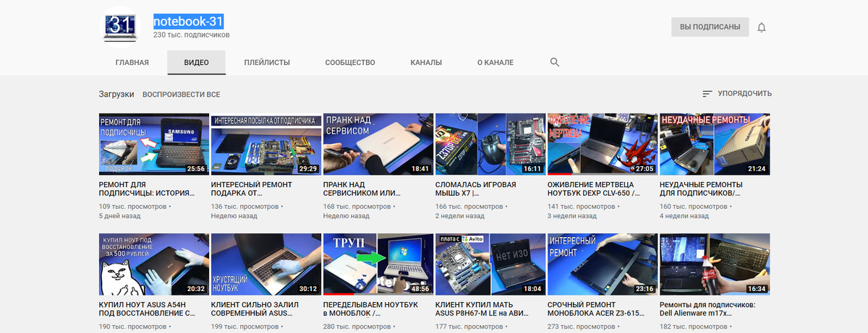
Task: Click title ПЕРЕДЕЛЫВАЕМ НОУТБУК В МОНОБЛОК
Action: click(x=369, y=309)
